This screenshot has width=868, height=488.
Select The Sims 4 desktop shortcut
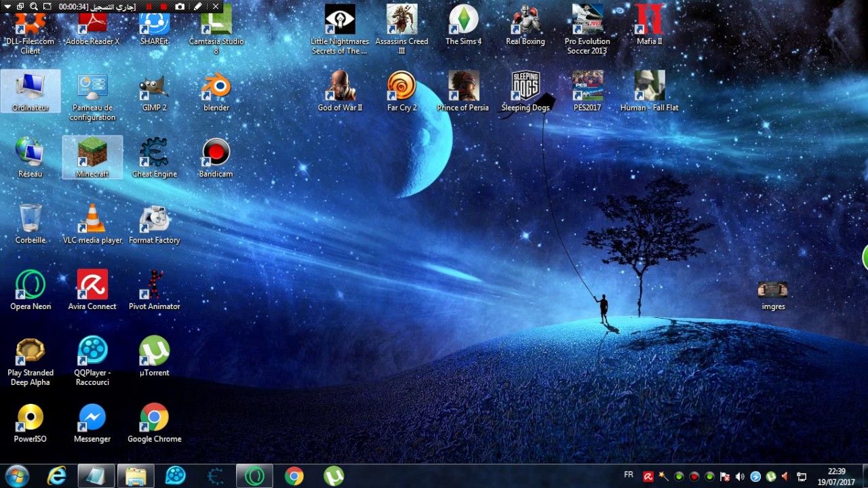coord(463,25)
